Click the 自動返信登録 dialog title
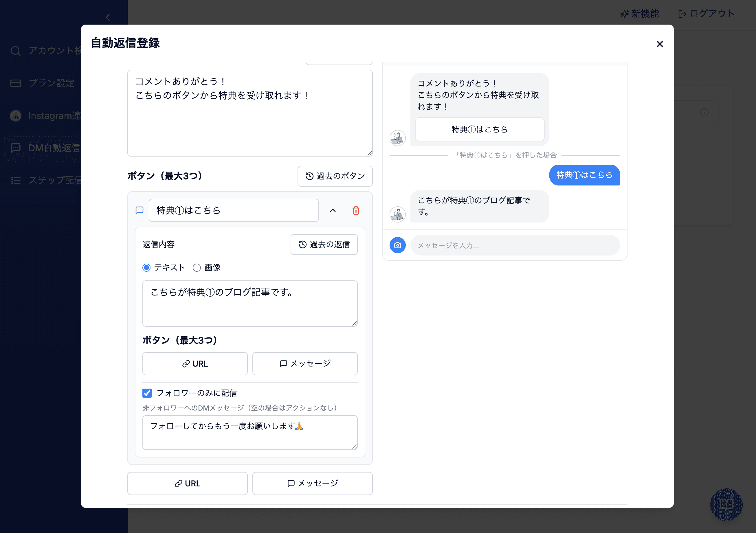This screenshot has height=533, width=756. pos(125,43)
